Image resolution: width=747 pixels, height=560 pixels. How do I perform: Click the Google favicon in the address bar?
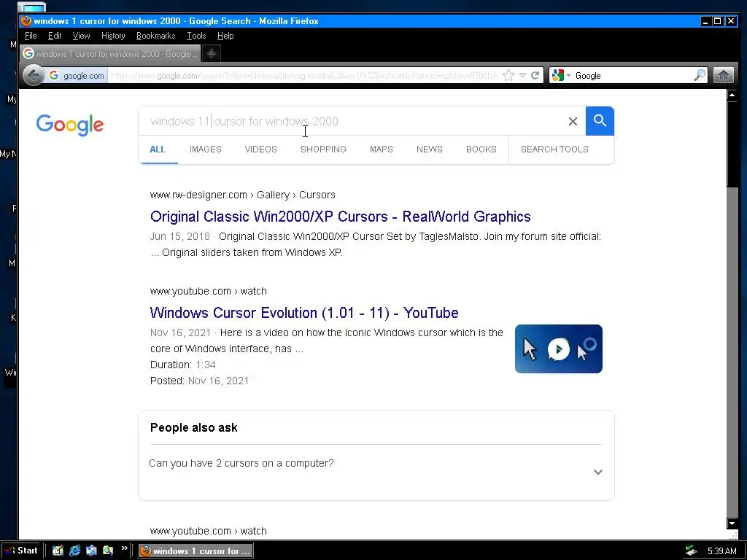pos(54,75)
